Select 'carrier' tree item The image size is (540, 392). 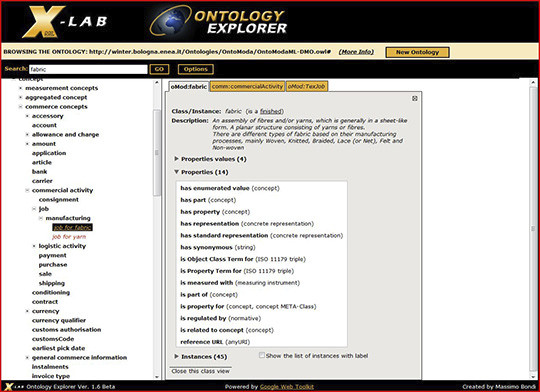42,181
